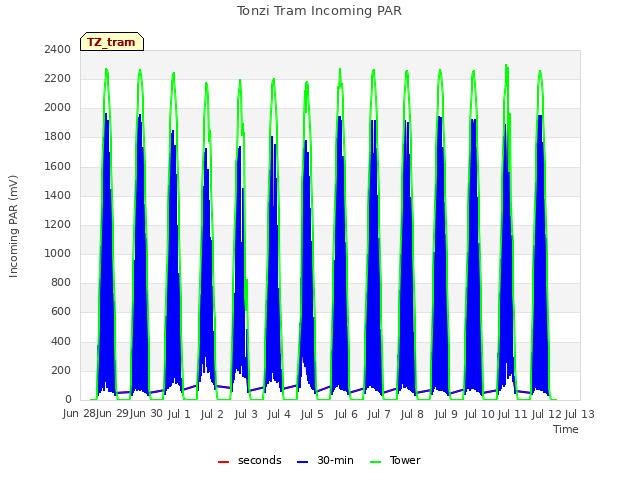Click the 1600 y-axis tick label
The width and height of the screenshot is (640, 480).
point(58,166)
